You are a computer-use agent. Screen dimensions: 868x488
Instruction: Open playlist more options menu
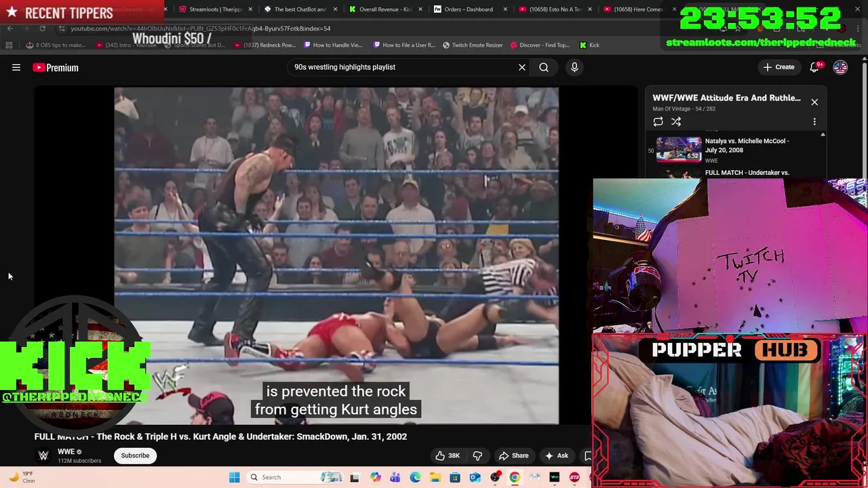(814, 122)
